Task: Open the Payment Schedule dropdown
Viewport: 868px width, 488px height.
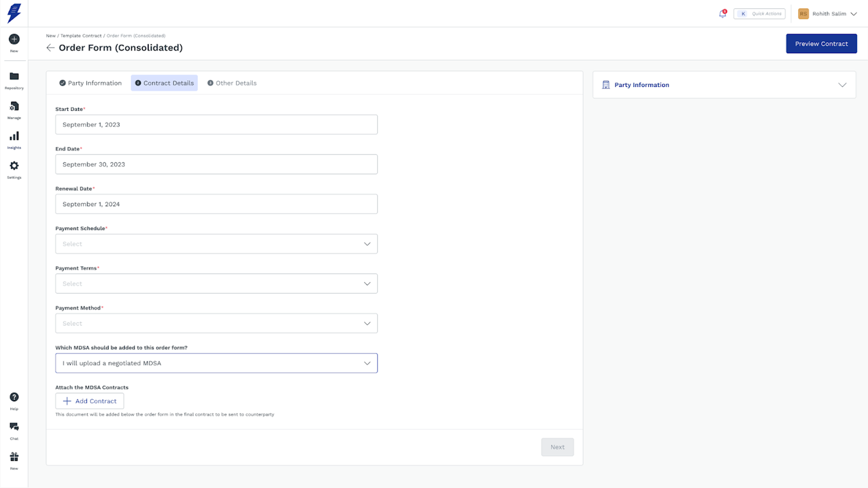Action: [x=216, y=244]
